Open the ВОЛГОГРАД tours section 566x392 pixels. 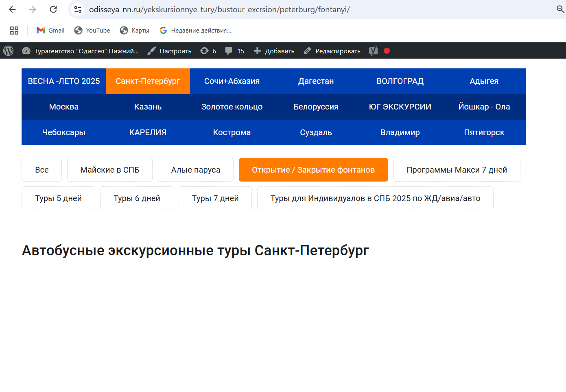click(x=400, y=81)
